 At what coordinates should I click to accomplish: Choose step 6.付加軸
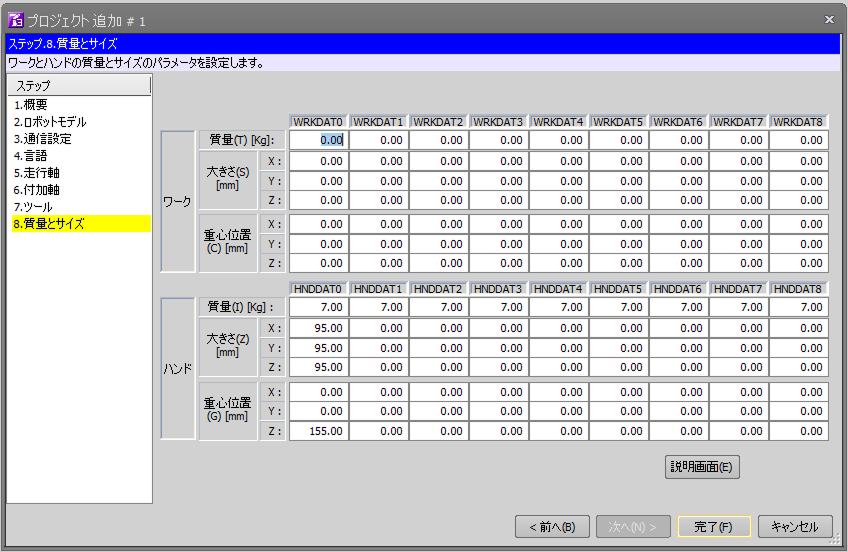pos(36,190)
